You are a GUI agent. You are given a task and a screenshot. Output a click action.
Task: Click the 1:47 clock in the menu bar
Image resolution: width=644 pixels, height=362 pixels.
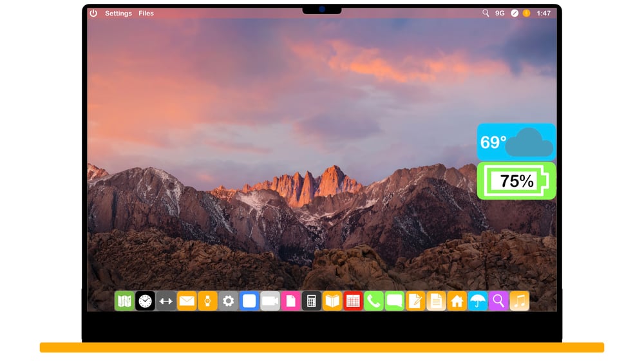[x=544, y=13]
